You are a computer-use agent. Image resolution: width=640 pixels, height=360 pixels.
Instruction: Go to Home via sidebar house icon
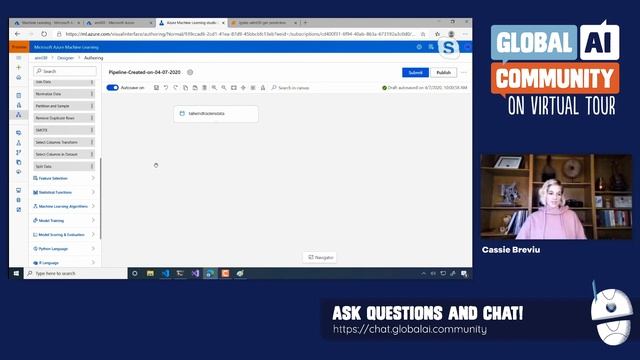click(x=18, y=77)
